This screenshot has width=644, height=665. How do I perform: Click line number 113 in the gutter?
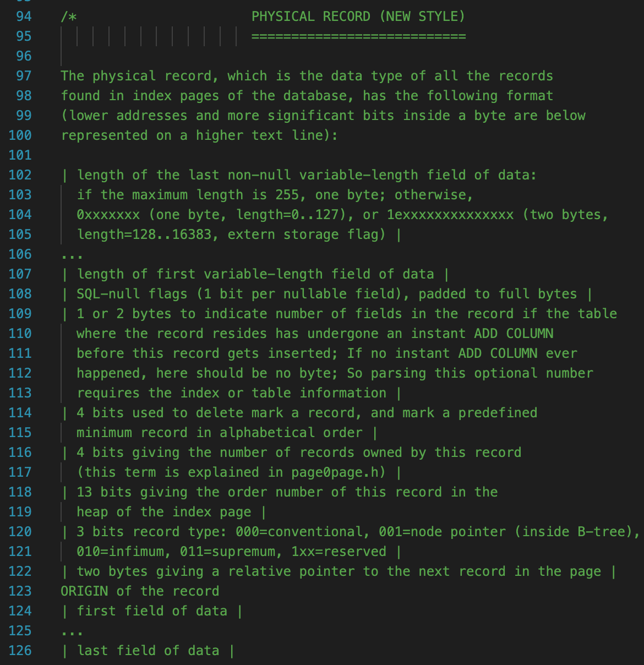(x=20, y=393)
